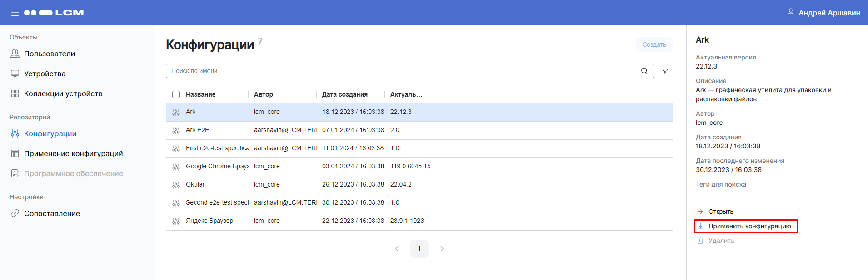The width and height of the screenshot is (868, 280).
Task: Open the filter funnel icon
Action: 665,71
